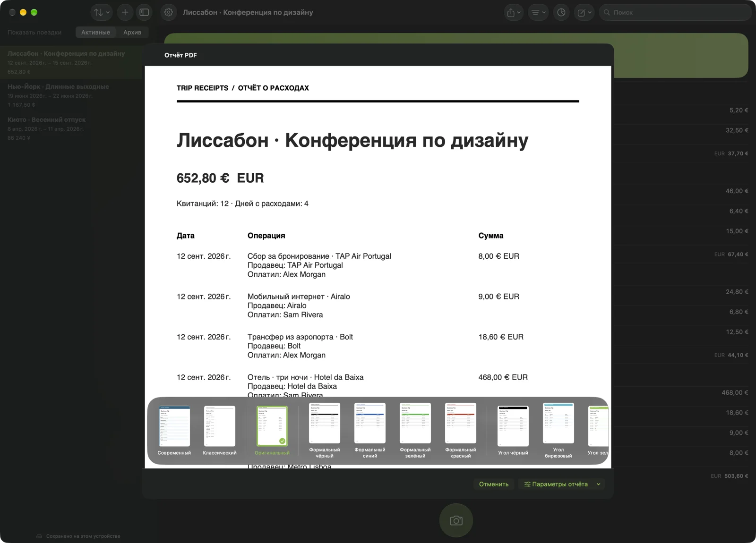
Task: Click background list amount 32,50 €
Action: coord(737,130)
